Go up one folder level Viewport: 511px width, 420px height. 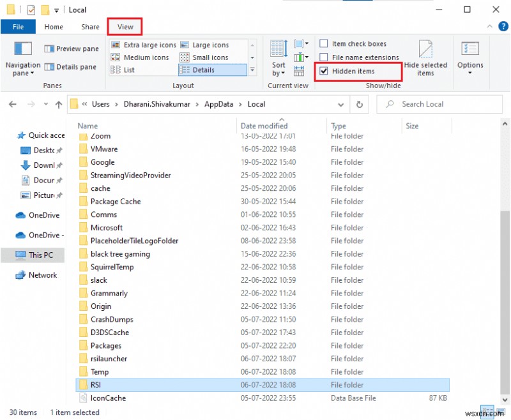[59, 104]
